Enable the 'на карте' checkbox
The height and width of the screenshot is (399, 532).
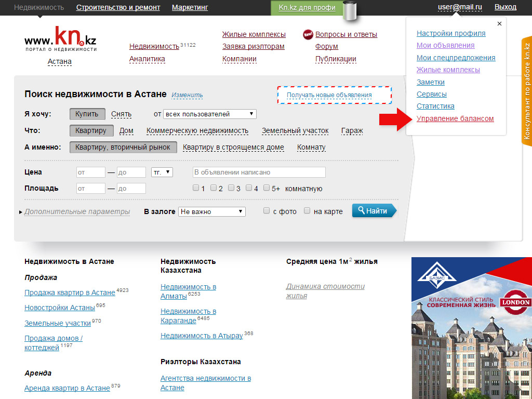pos(307,211)
